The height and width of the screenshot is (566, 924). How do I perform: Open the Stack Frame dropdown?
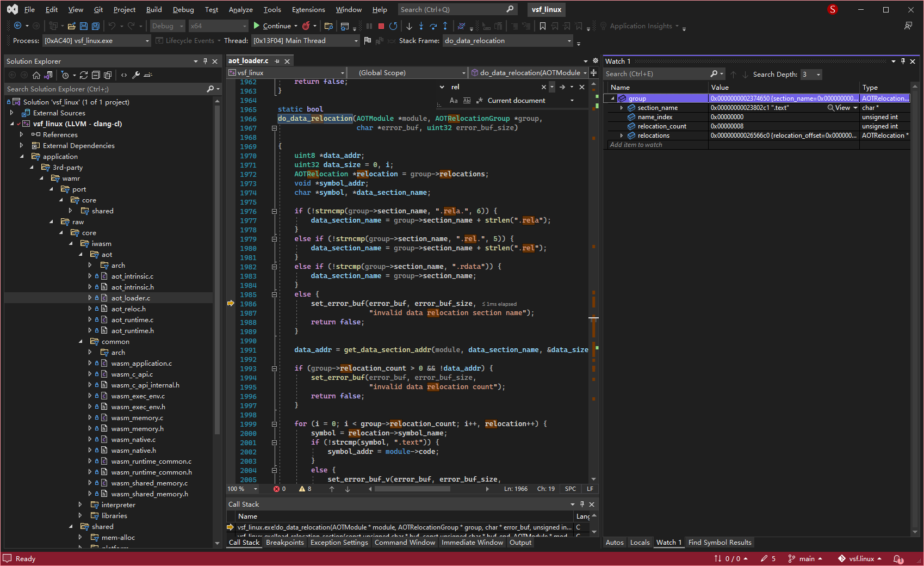[569, 41]
